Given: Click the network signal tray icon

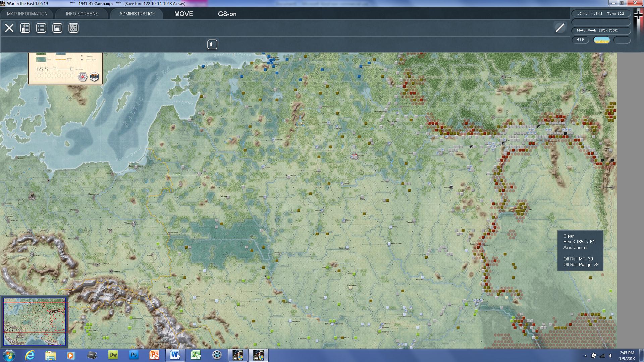Looking at the screenshot, I should point(602,356).
